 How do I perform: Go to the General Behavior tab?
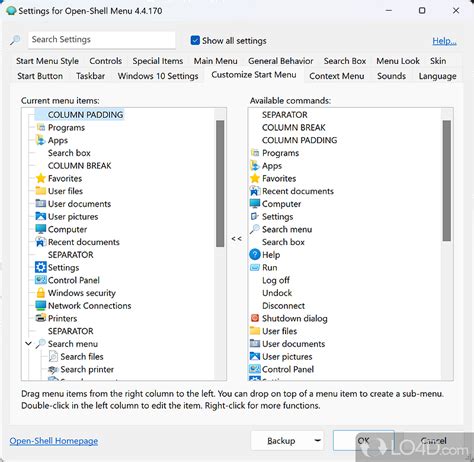[281, 61]
